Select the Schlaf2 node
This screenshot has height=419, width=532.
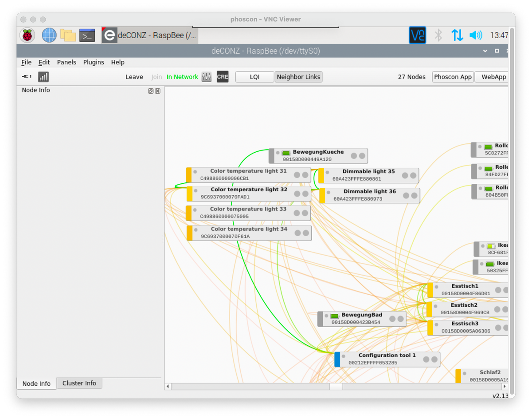(x=482, y=376)
